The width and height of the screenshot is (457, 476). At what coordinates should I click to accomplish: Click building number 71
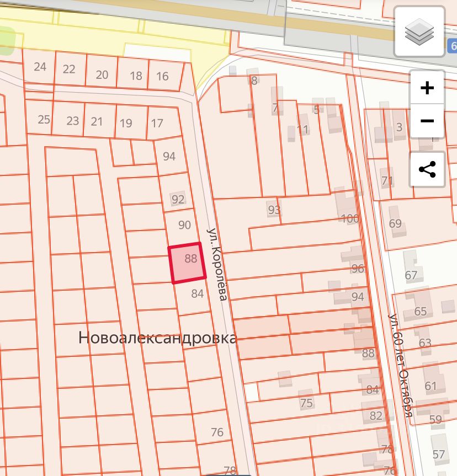(x=387, y=180)
